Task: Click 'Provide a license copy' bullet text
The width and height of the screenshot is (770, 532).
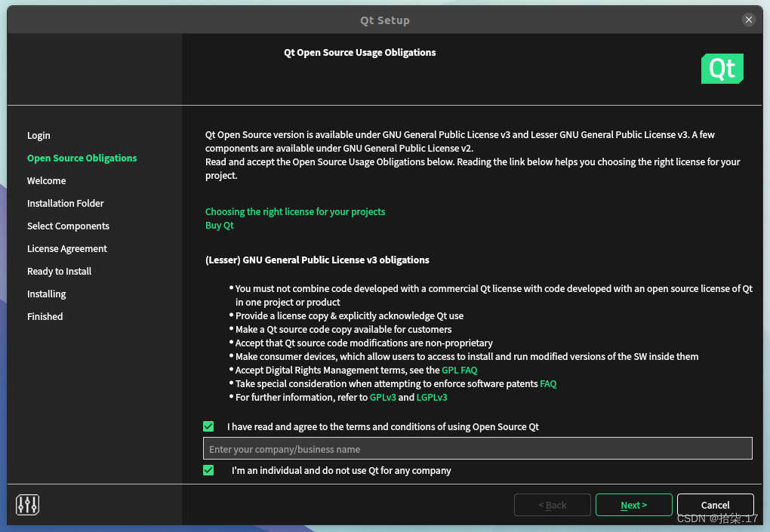Action: pos(350,315)
